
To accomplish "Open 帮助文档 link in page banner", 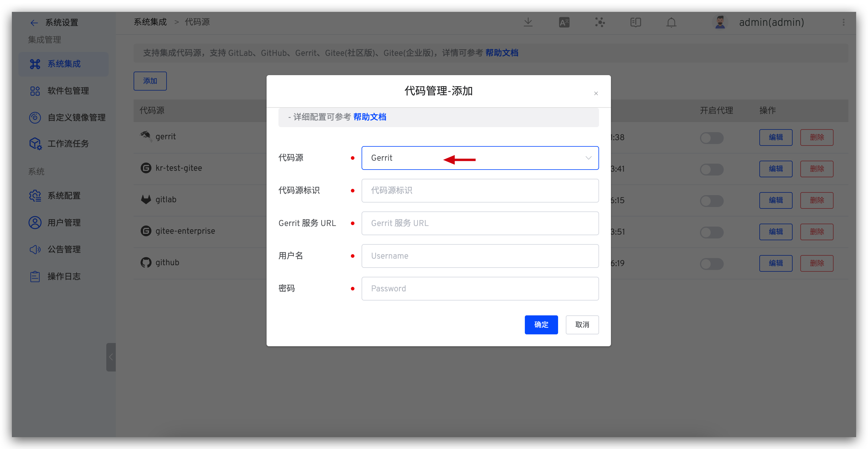I will coord(502,53).
